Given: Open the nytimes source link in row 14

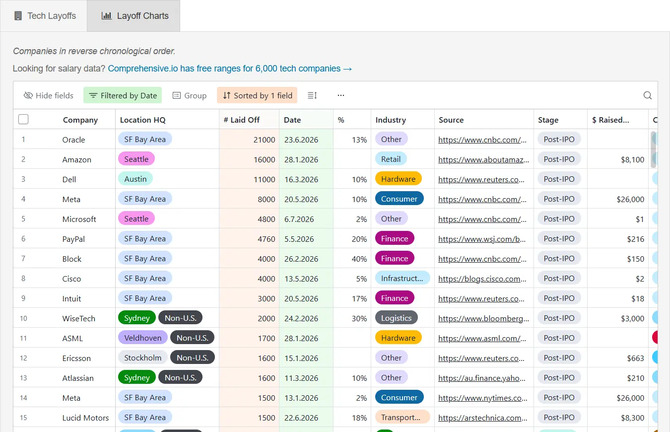Looking at the screenshot, I should point(483,398).
